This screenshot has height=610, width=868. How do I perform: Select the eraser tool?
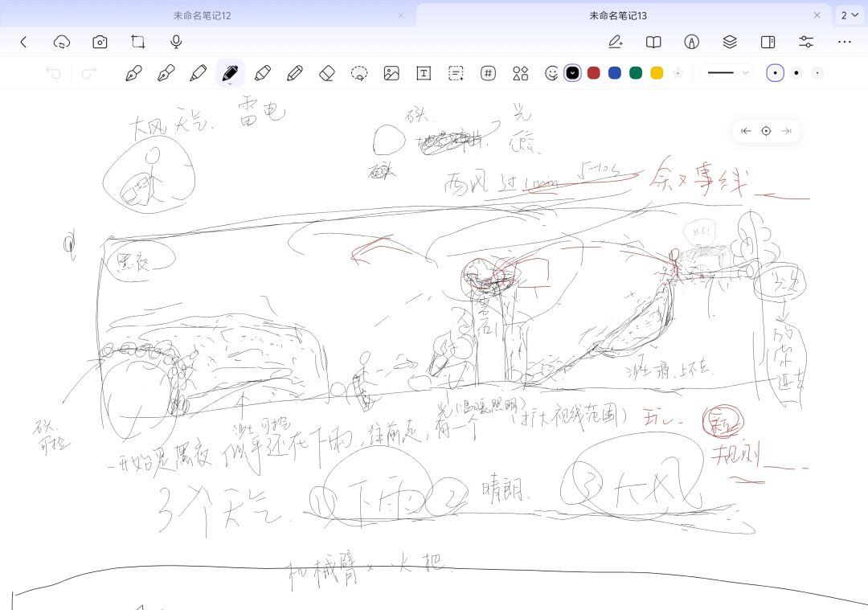[327, 73]
